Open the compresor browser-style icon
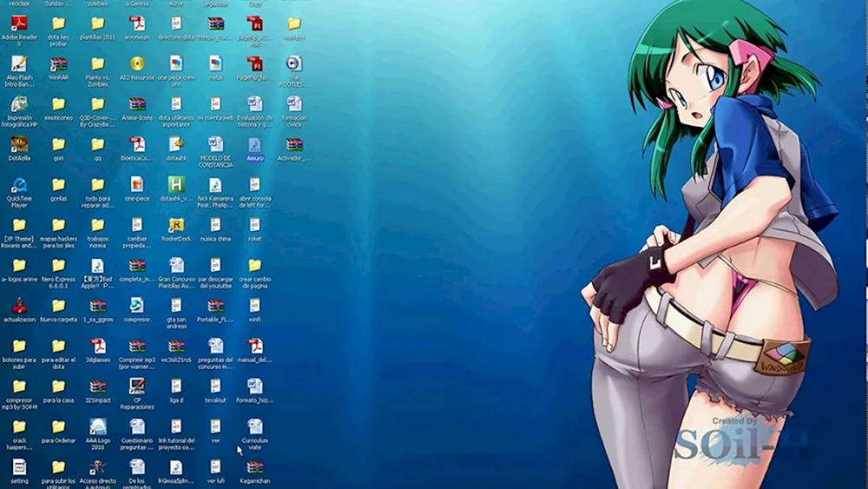868x489 pixels. 137,307
